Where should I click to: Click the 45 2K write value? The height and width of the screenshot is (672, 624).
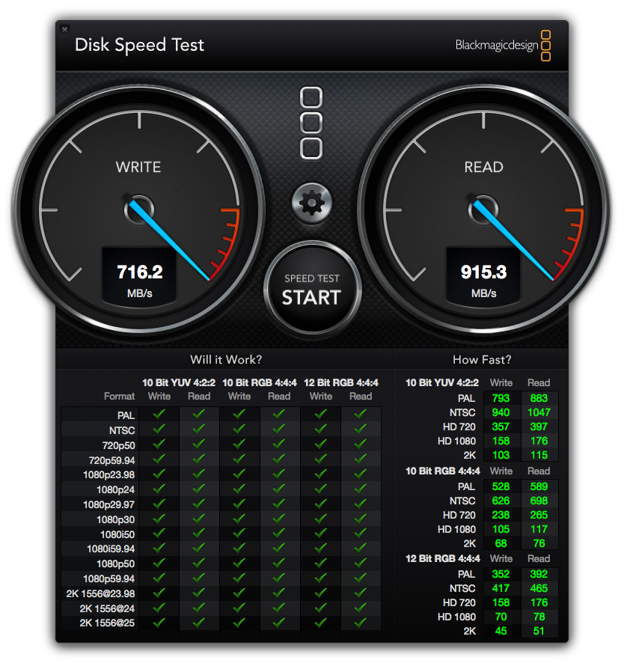501,630
